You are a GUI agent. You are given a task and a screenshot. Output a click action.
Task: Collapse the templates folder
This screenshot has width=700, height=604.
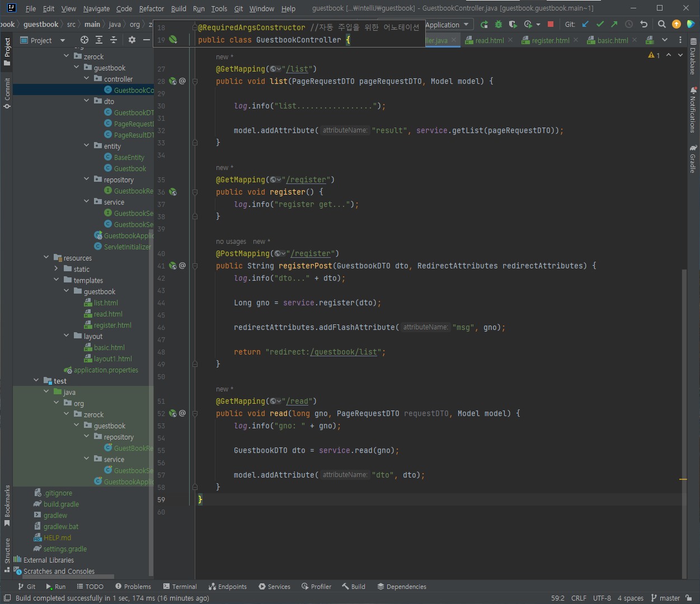click(57, 280)
